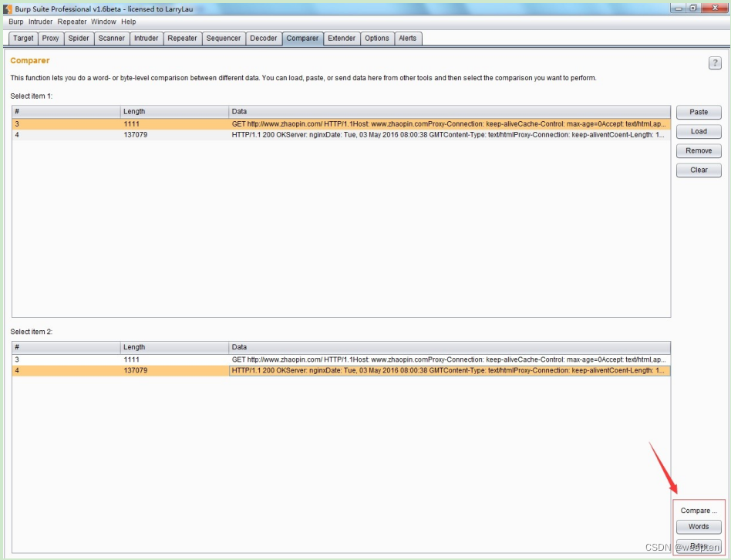This screenshot has width=731, height=560.
Task: Select the Comparer tab
Action: point(302,39)
